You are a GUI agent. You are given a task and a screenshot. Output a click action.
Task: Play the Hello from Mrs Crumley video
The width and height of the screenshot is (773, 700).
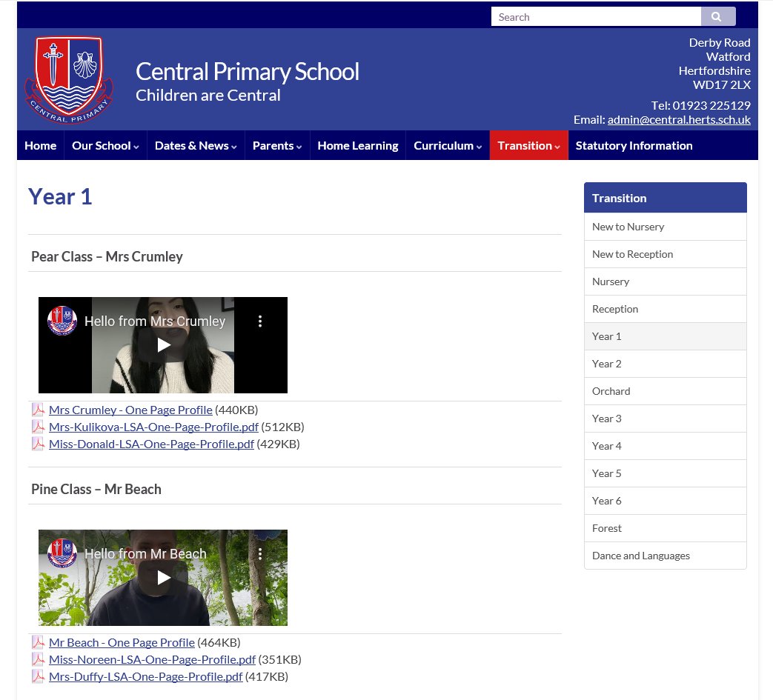click(x=162, y=345)
